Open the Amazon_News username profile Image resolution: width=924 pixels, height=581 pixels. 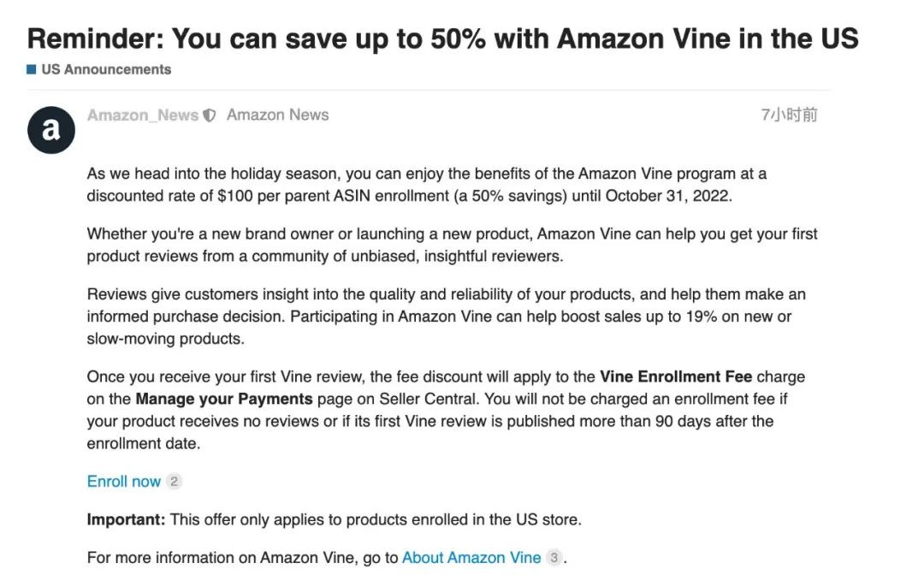[143, 116]
